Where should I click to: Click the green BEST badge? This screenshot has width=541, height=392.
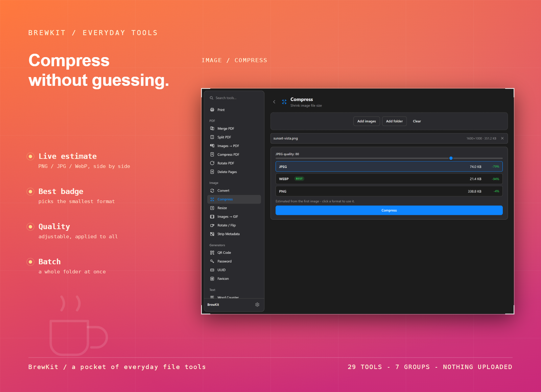click(299, 179)
